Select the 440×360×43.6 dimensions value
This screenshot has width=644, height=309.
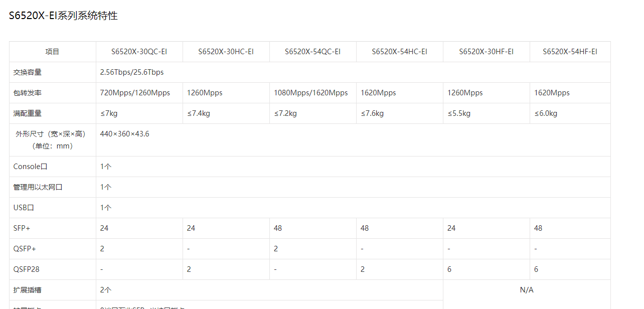pos(124,134)
